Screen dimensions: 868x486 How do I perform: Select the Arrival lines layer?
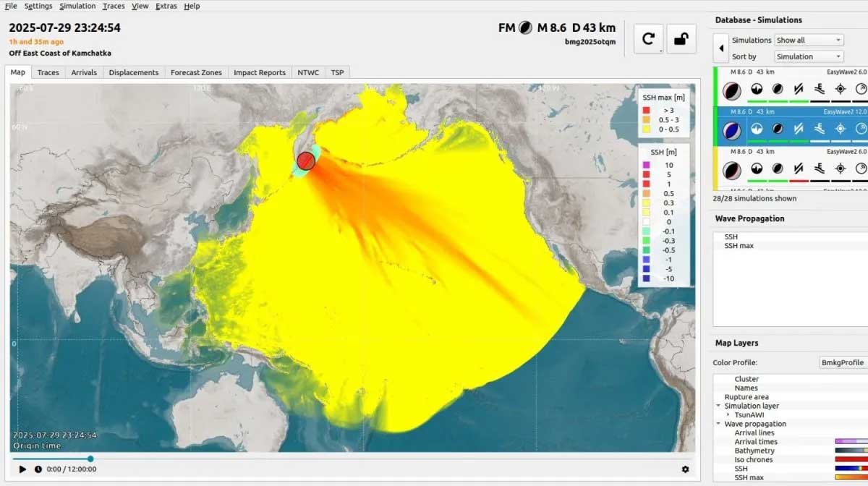click(x=754, y=433)
